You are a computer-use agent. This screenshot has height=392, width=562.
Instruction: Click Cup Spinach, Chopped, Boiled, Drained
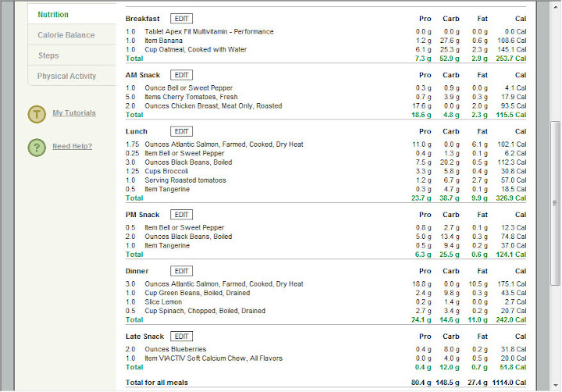point(325,311)
